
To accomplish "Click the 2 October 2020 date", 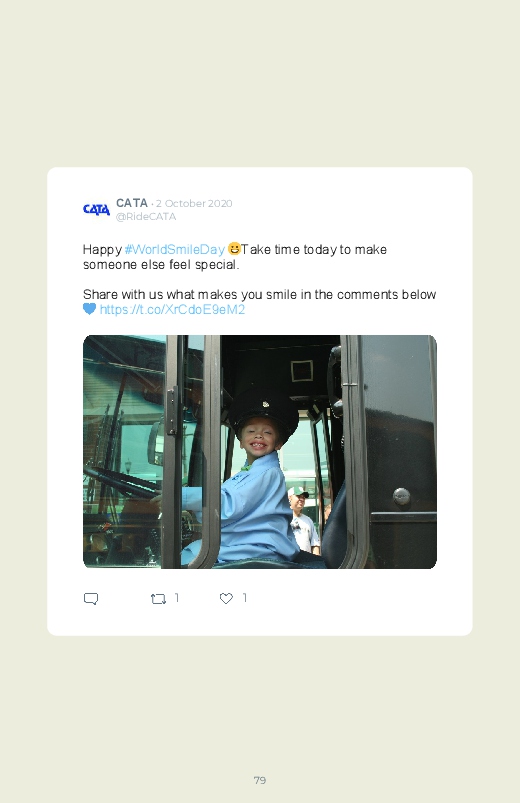I will [x=194, y=203].
